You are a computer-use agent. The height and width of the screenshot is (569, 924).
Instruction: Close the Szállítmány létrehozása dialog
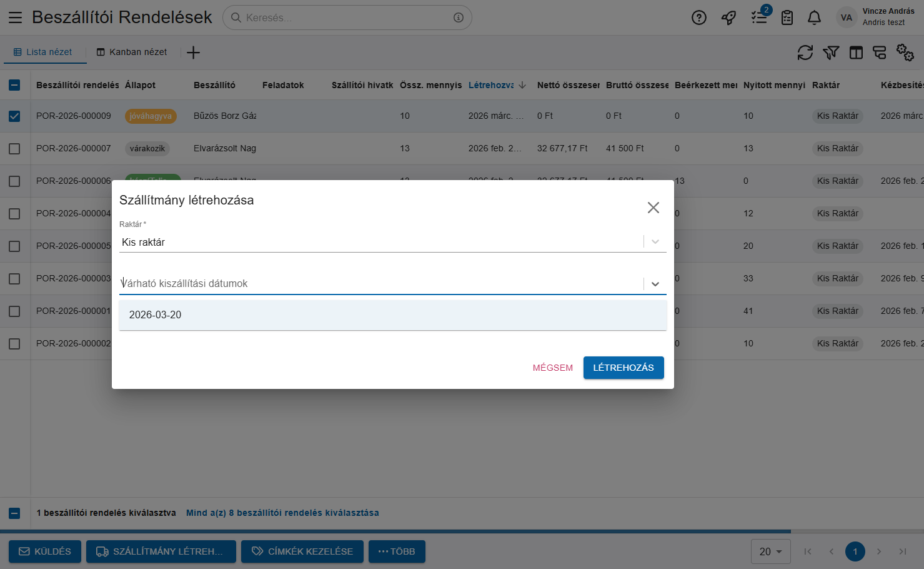pyautogui.click(x=653, y=208)
